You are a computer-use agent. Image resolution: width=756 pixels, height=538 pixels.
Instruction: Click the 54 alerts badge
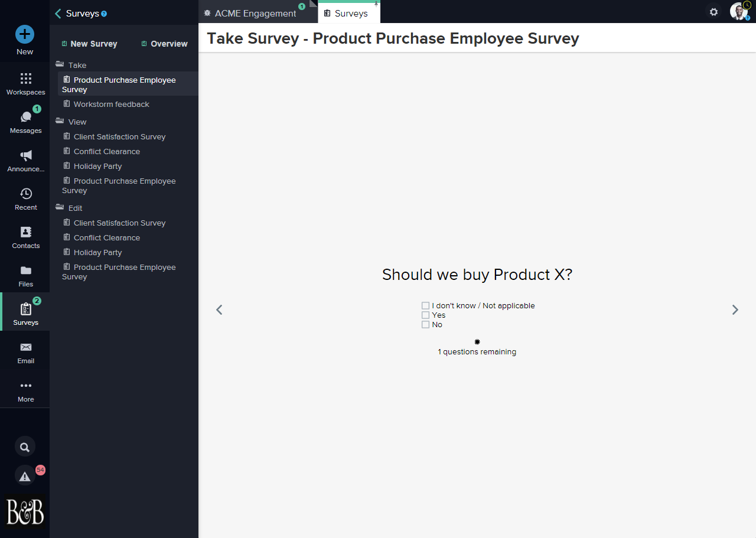[40, 470]
